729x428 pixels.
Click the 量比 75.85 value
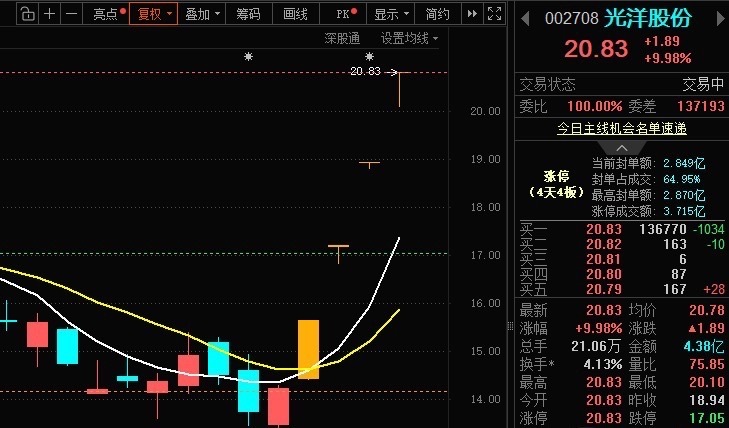[707, 364]
